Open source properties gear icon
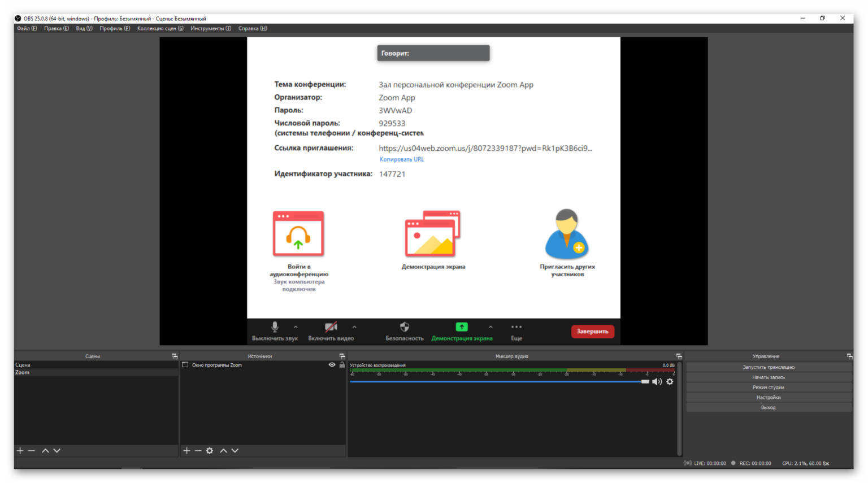The height and width of the screenshot is (483, 868). tap(210, 451)
